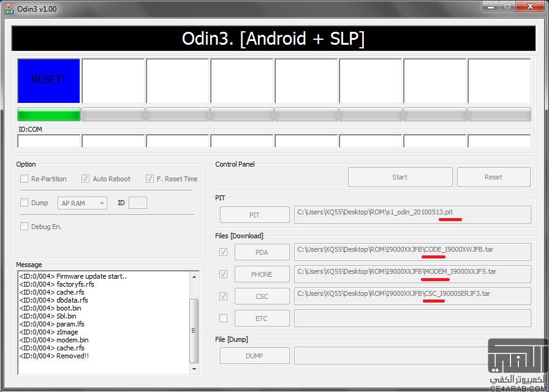The width and height of the screenshot is (549, 392).
Task: Open the PIT file selector
Action: point(254,214)
